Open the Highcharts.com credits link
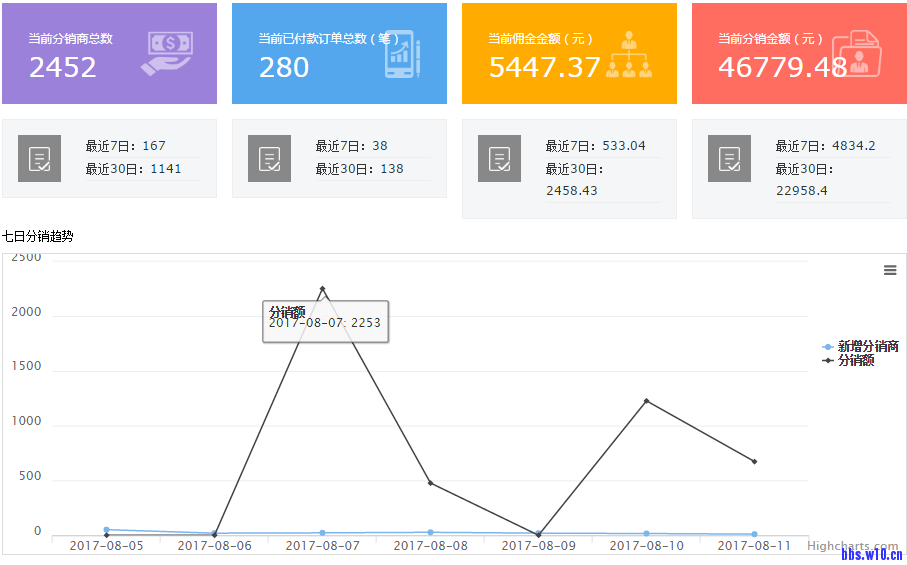 (852, 546)
